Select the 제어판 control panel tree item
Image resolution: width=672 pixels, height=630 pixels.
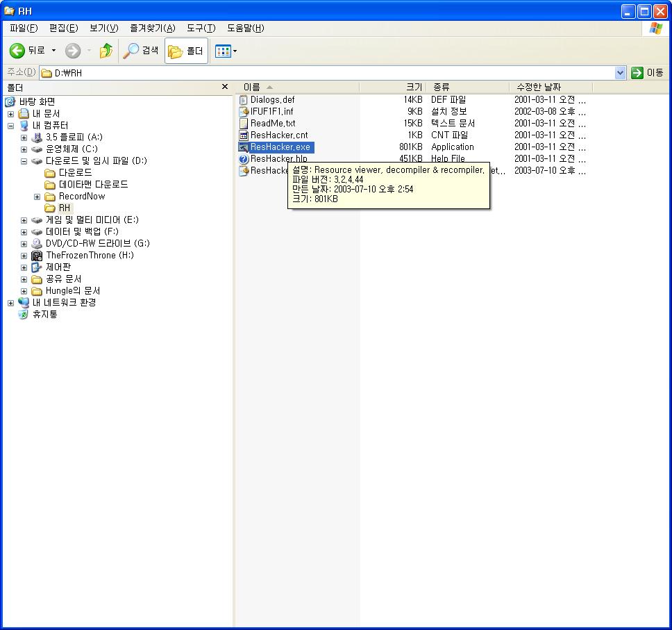point(58,267)
